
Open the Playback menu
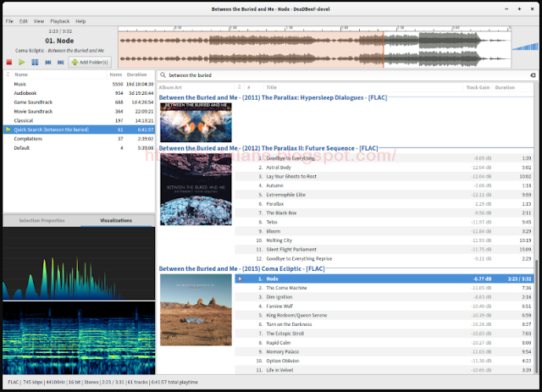pyautogui.click(x=60, y=21)
